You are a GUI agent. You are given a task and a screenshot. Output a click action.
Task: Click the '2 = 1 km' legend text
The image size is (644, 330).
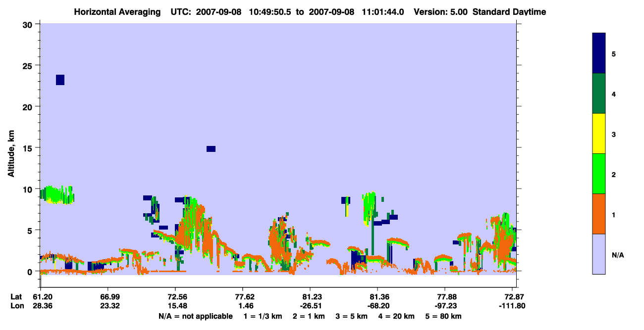(309, 316)
